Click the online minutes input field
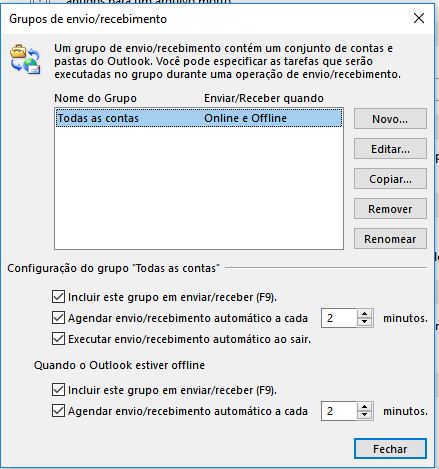Viewport: 439px width, 469px height. (x=339, y=318)
